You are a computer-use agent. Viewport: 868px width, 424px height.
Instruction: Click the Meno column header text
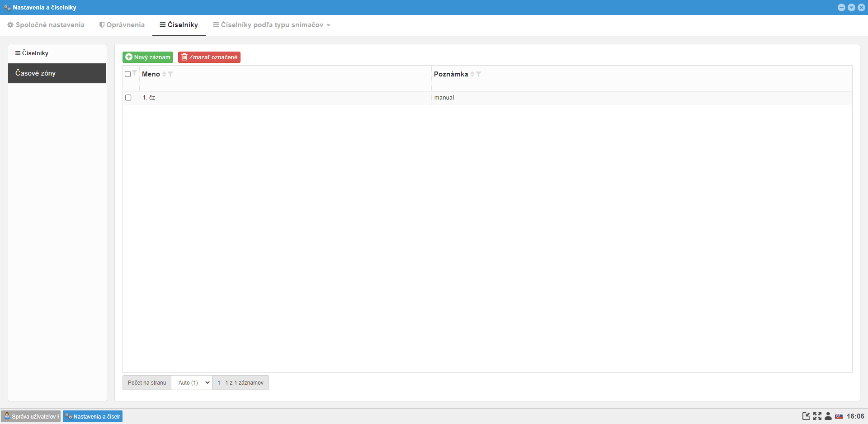[x=151, y=74]
